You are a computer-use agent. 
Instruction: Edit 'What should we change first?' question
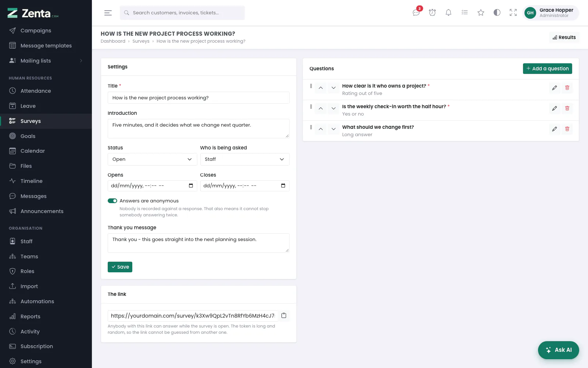click(555, 129)
